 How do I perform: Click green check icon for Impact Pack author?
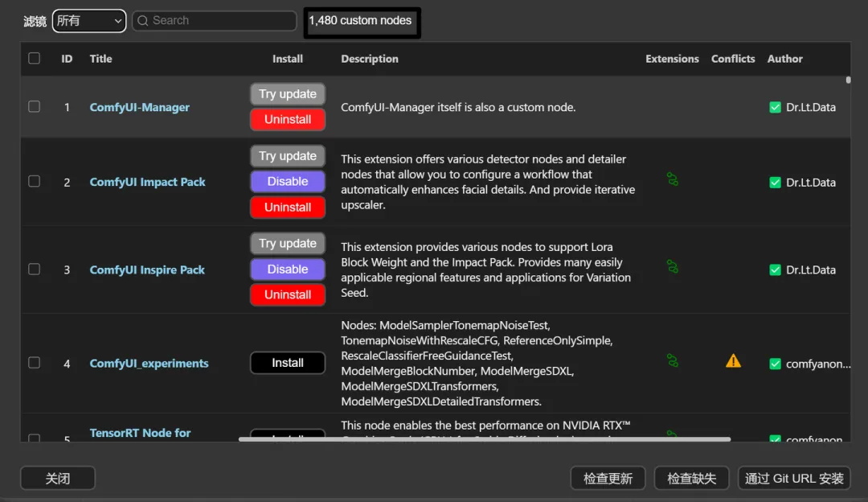pos(775,183)
